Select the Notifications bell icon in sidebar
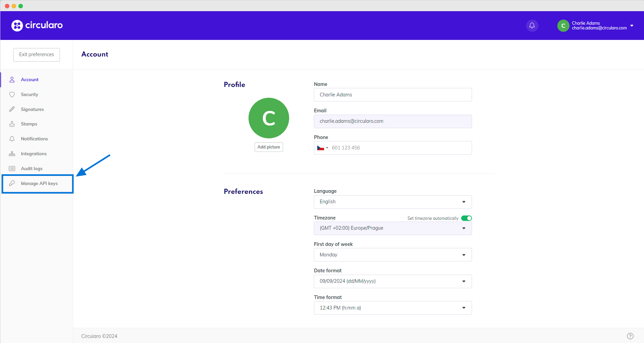 pos(12,139)
